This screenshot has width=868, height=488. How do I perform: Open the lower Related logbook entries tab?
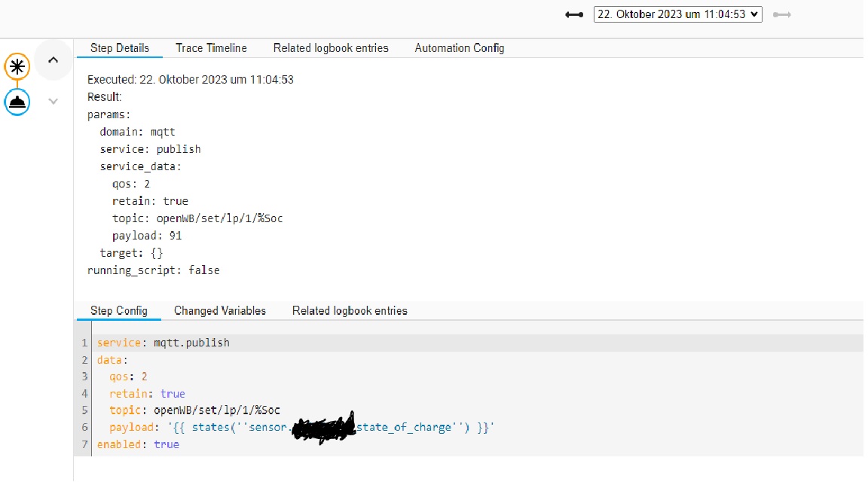pyautogui.click(x=350, y=311)
